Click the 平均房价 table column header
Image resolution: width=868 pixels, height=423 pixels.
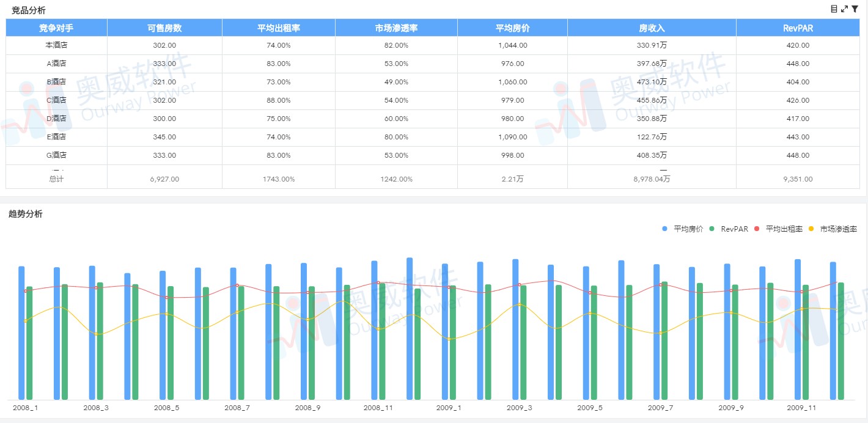pos(512,28)
